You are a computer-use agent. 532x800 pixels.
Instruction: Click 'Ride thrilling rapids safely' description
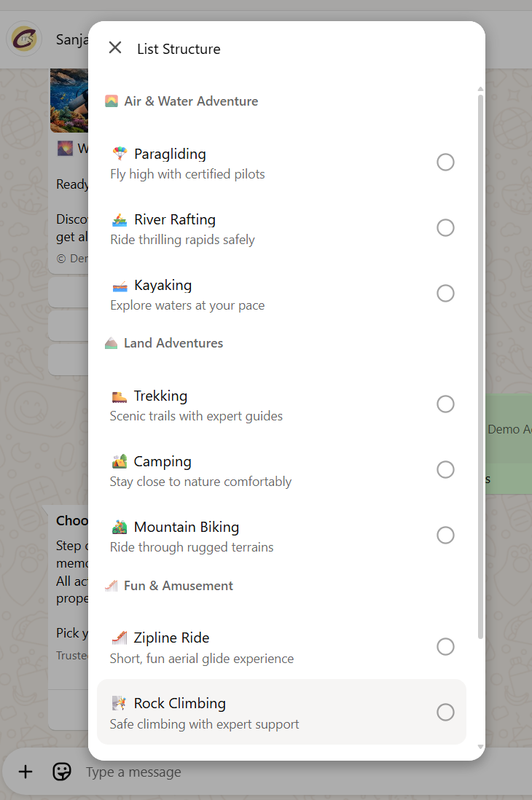tap(182, 240)
